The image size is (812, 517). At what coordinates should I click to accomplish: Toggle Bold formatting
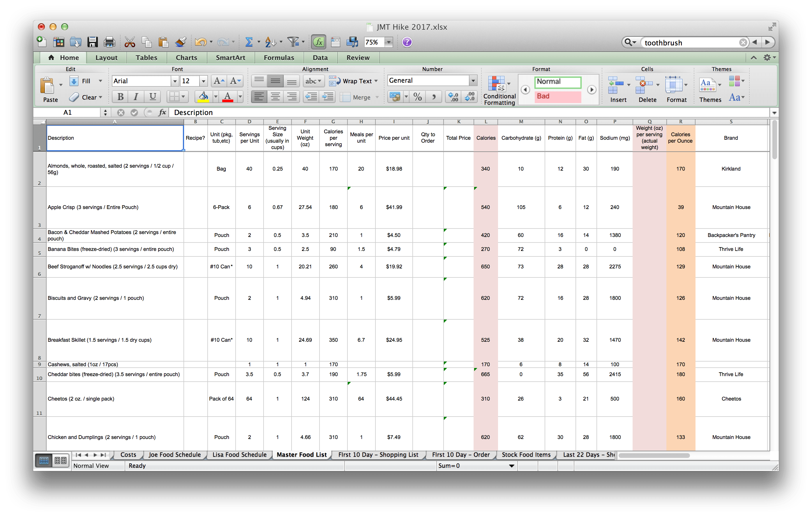pyautogui.click(x=120, y=97)
